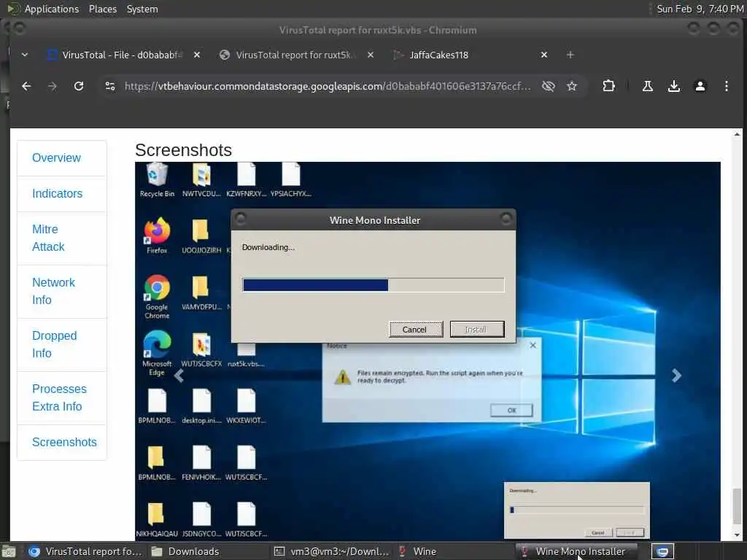This screenshot has height=560, width=747.
Task: Bookmark this page with the star icon
Action: 572,86
